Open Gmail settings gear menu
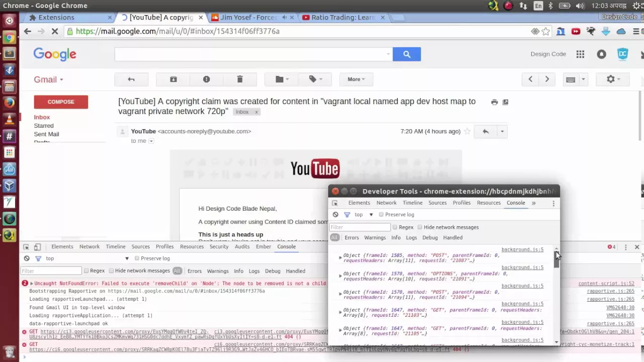Image resolution: width=644 pixels, height=362 pixels. pyautogui.click(x=613, y=79)
